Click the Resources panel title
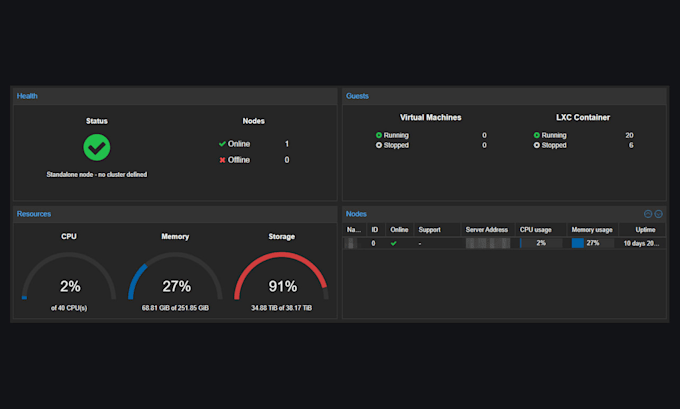680x409 pixels. [x=34, y=214]
